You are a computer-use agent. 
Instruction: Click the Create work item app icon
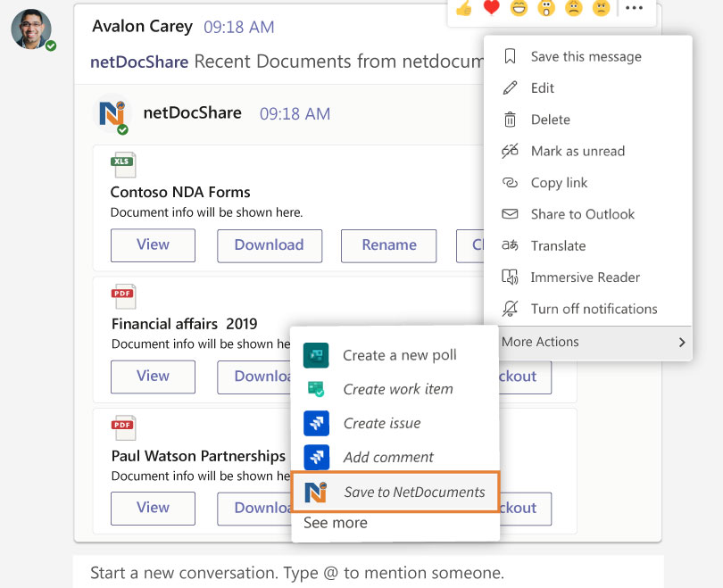(316, 389)
